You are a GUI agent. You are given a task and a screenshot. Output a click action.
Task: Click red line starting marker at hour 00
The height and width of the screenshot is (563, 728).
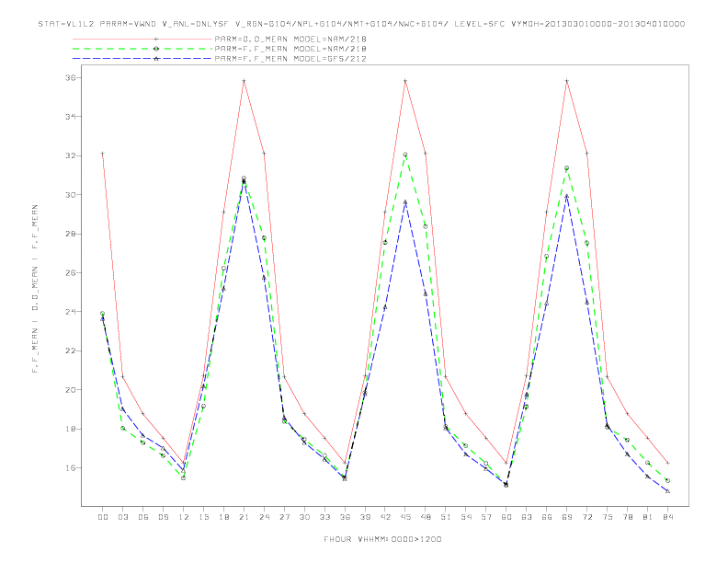click(x=103, y=154)
